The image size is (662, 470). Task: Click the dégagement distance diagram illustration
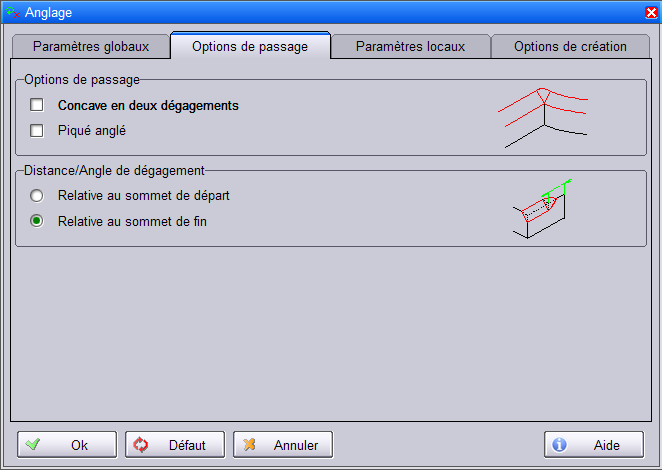tap(542, 209)
